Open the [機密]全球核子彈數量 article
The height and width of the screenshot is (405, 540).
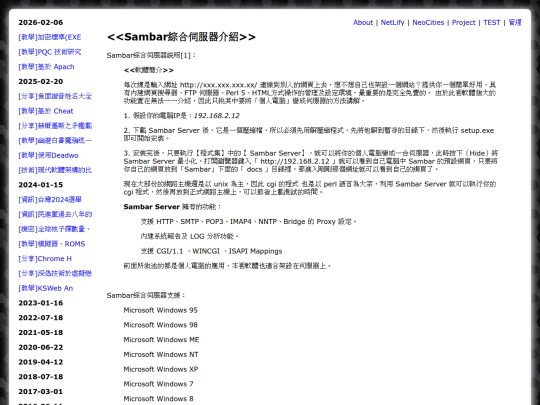coord(54,229)
